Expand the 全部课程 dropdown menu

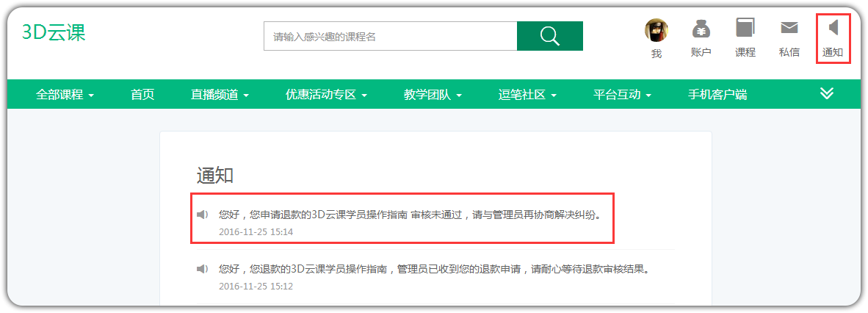pyautogui.click(x=65, y=95)
